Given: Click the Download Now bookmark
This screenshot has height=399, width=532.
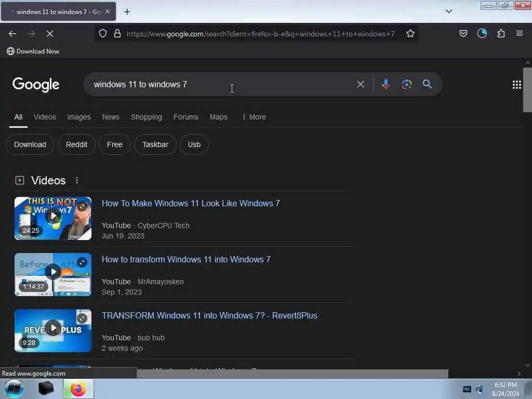Looking at the screenshot, I should click(33, 51).
